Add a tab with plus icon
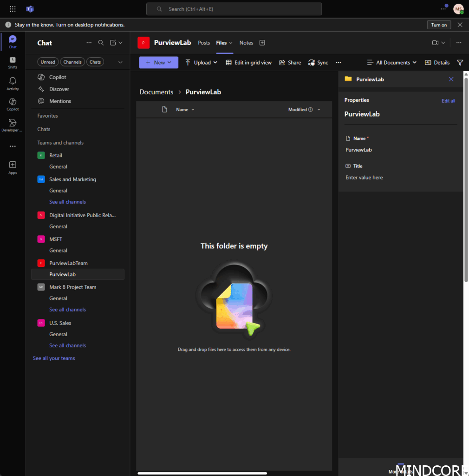Image resolution: width=469 pixels, height=476 pixels. click(262, 43)
